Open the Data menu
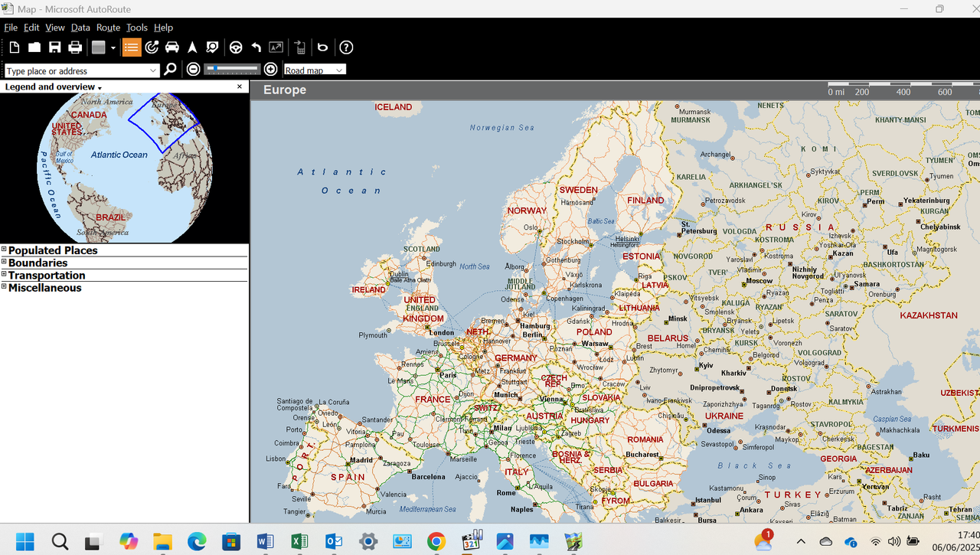This screenshot has width=980, height=555. tap(80, 28)
